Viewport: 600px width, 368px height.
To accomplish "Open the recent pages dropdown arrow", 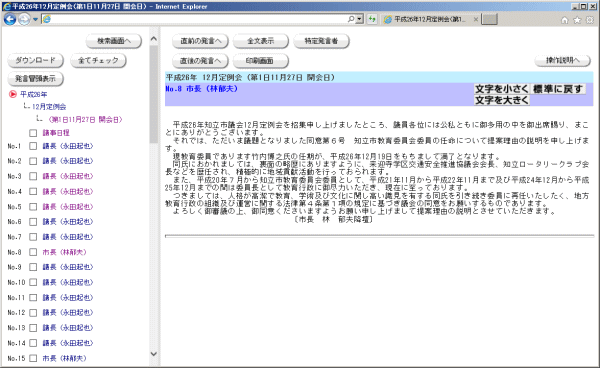I will (x=35, y=19).
